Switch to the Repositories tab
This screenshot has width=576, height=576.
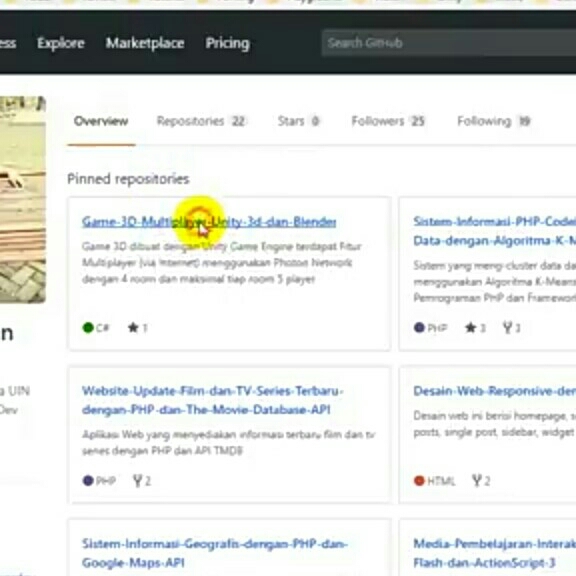pyautogui.click(x=201, y=121)
